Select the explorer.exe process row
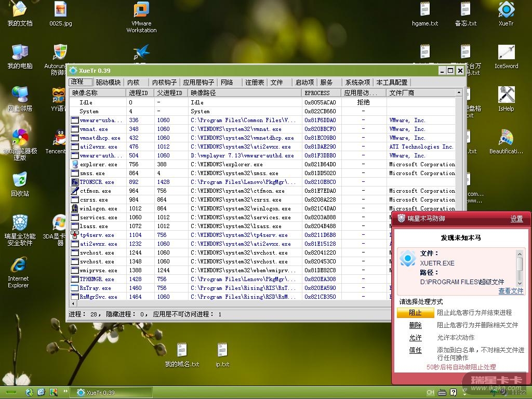The height and width of the screenshot is (399, 532). (x=99, y=164)
